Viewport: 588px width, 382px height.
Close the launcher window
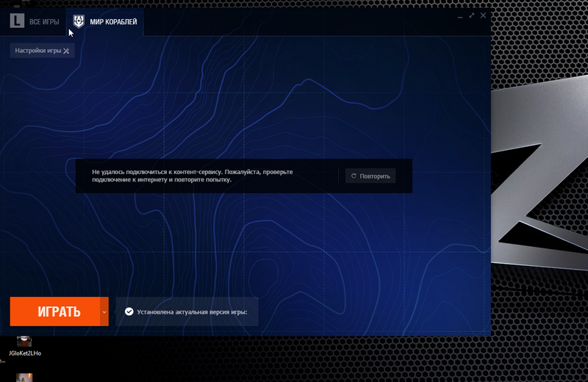pyautogui.click(x=483, y=15)
